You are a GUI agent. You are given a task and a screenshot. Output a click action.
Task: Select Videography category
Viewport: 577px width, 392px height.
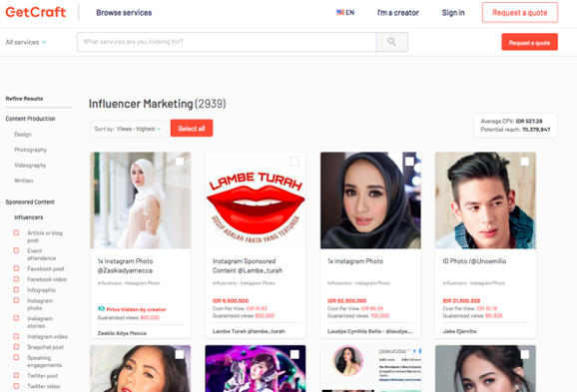[30, 166]
